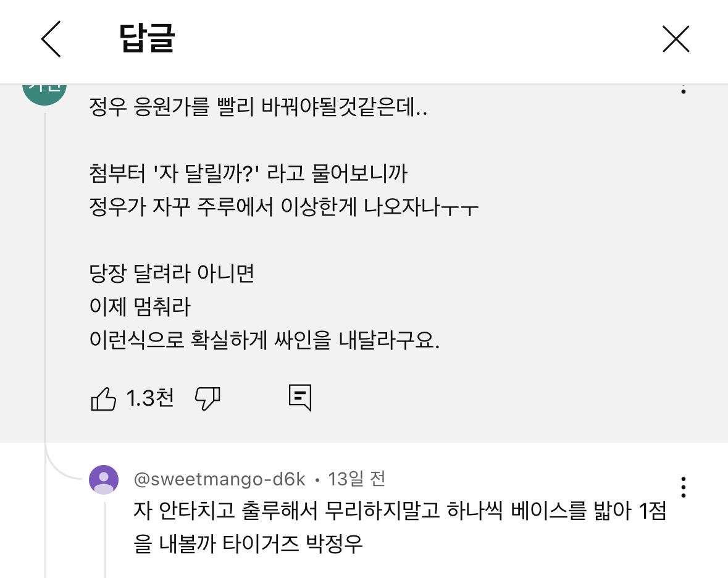Open the @sweetmango-d6k channel link

(220, 479)
